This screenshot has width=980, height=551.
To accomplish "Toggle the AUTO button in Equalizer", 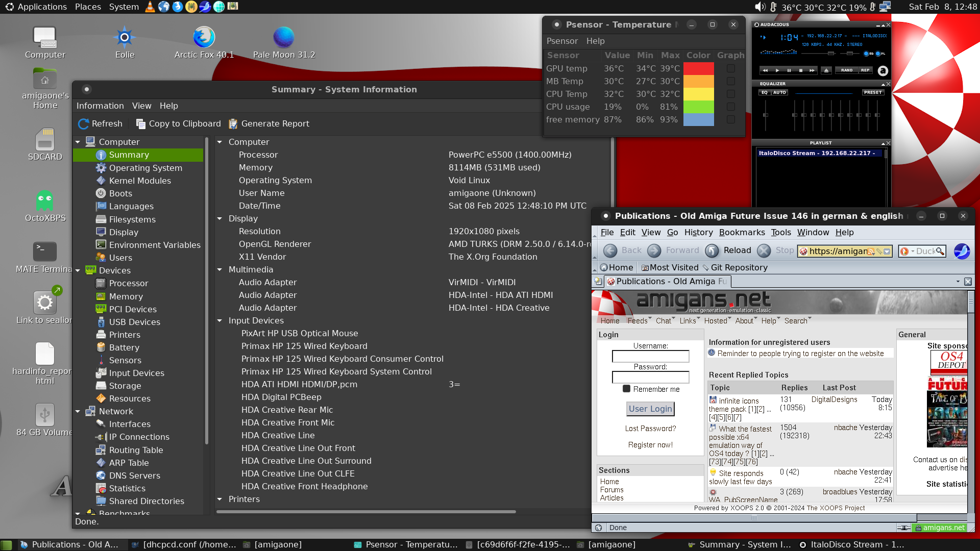I will (x=779, y=92).
